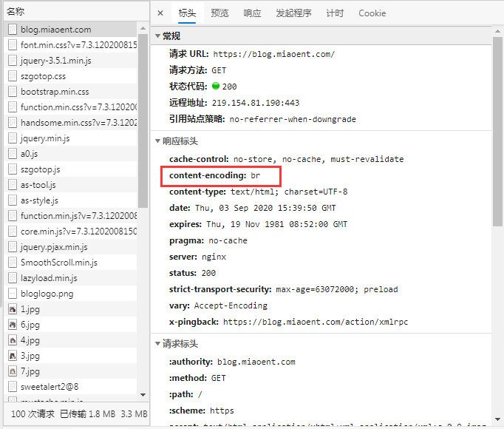This screenshot has height=429, width=504.
Task: Click the jquery-3.5.1.min.js file icon
Action: tap(13, 61)
